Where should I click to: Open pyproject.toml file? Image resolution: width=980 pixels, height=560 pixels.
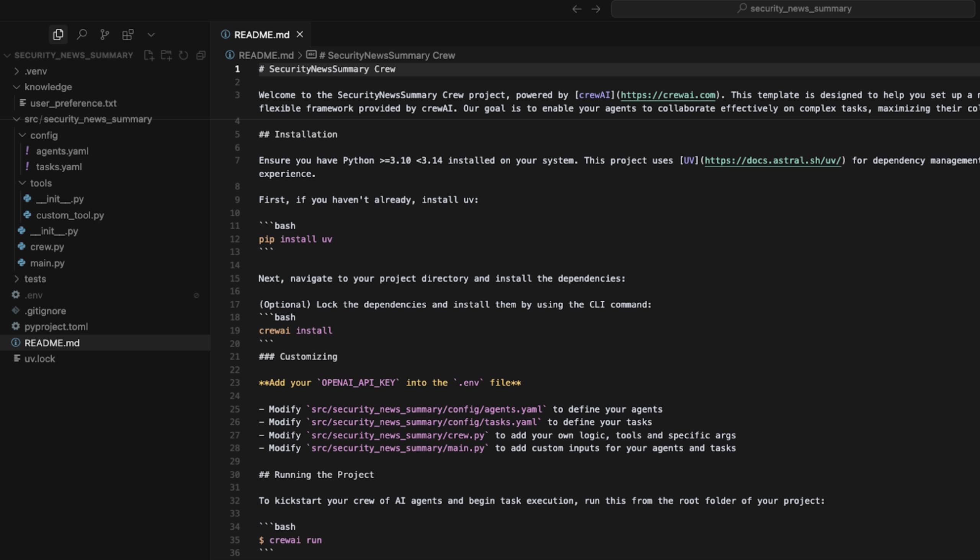pyautogui.click(x=56, y=327)
